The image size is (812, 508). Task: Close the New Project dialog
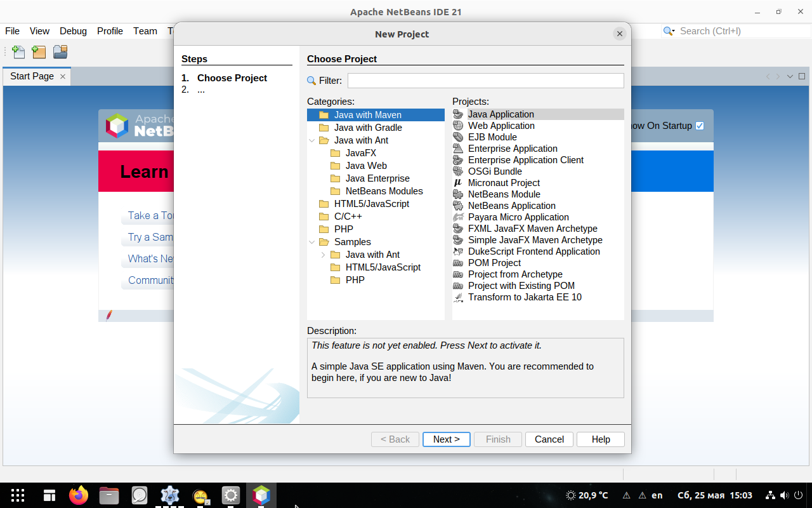click(620, 34)
